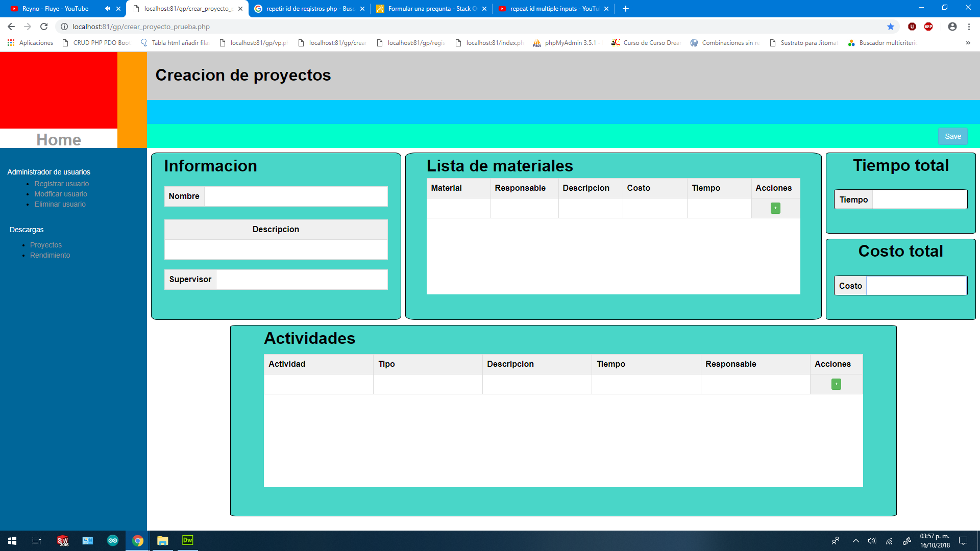Open Chrome's three-dot menu
The height and width of the screenshot is (551, 980).
point(969,27)
